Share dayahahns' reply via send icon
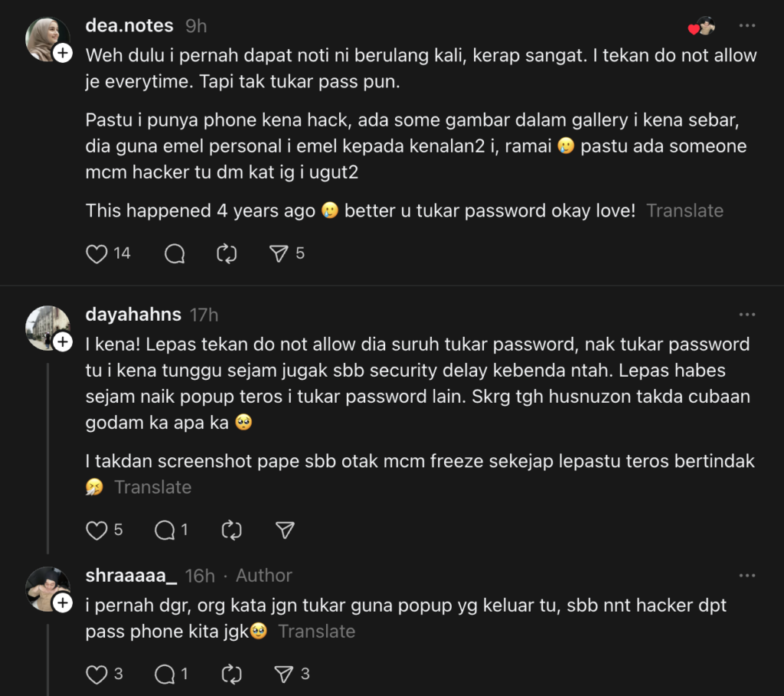Viewport: 784px width, 696px height. tap(285, 530)
